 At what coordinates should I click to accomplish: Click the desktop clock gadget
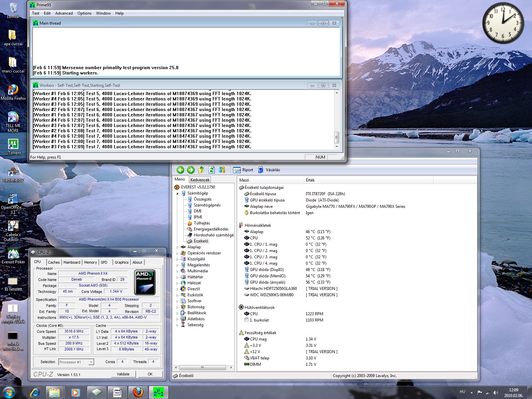[x=503, y=23]
